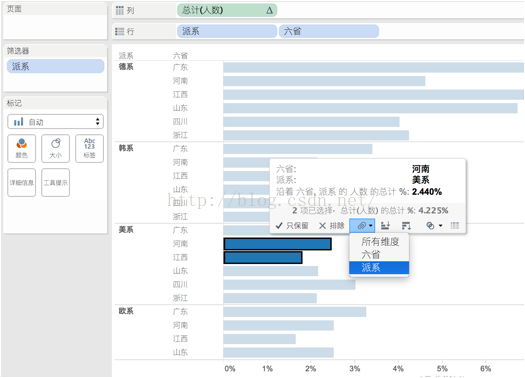Image resolution: width=525 pixels, height=378 pixels.
Task: Click the 六省 column header in the view
Action: [180, 56]
